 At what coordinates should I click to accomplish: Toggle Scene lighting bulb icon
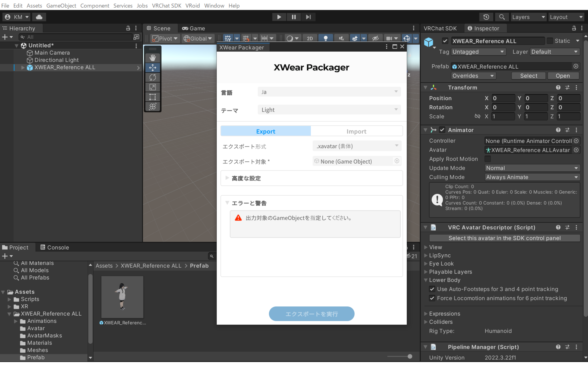click(x=326, y=38)
